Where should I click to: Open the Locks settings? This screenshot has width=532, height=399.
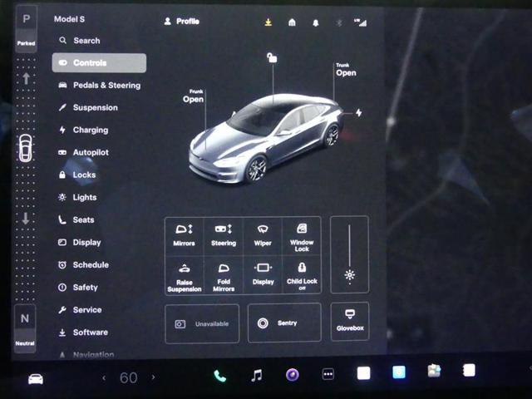[x=77, y=175]
